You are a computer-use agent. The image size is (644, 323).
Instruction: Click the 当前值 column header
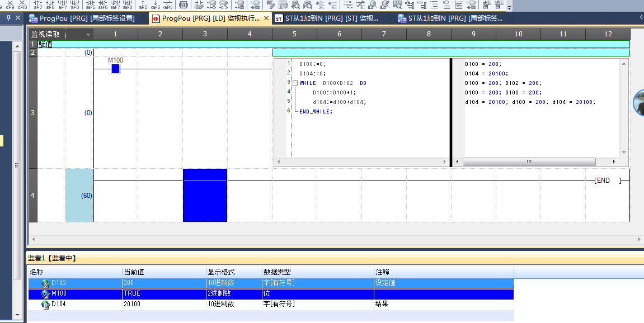[x=164, y=272]
